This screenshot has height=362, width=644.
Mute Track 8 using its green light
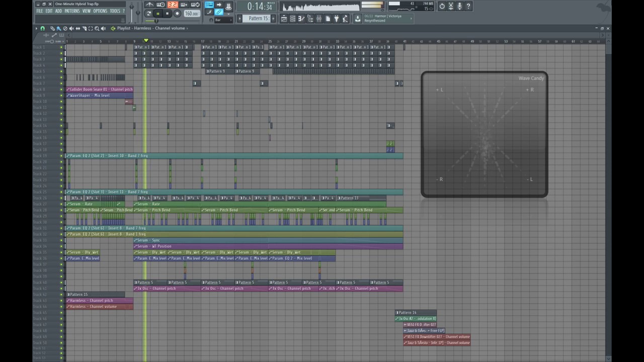click(62, 89)
